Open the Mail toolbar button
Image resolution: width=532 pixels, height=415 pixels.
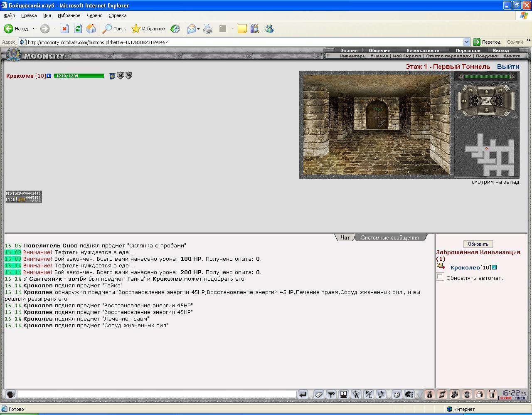191,29
